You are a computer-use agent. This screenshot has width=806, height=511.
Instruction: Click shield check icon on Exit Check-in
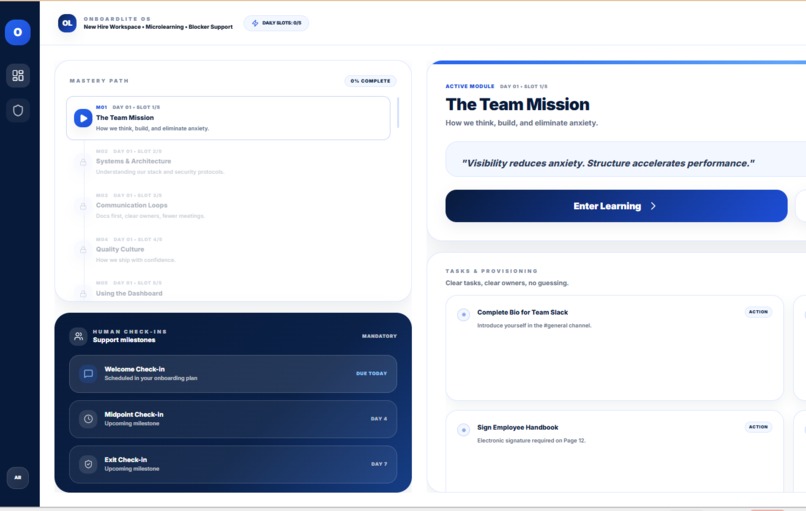(x=88, y=464)
